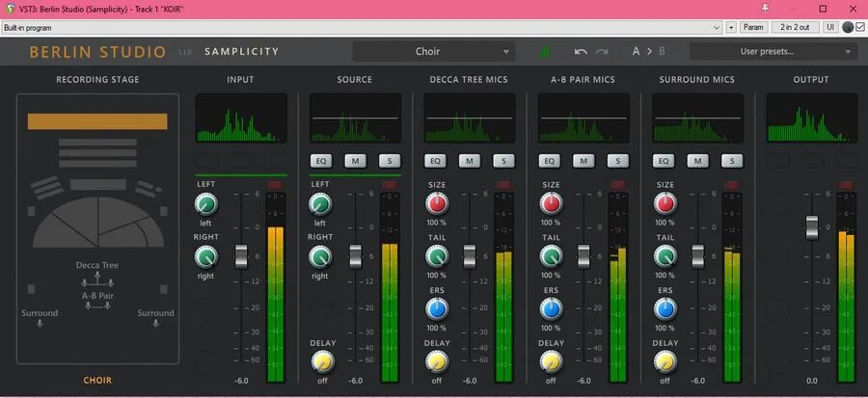
Task: Click the Surround SIZE red knob
Action: coord(665,204)
